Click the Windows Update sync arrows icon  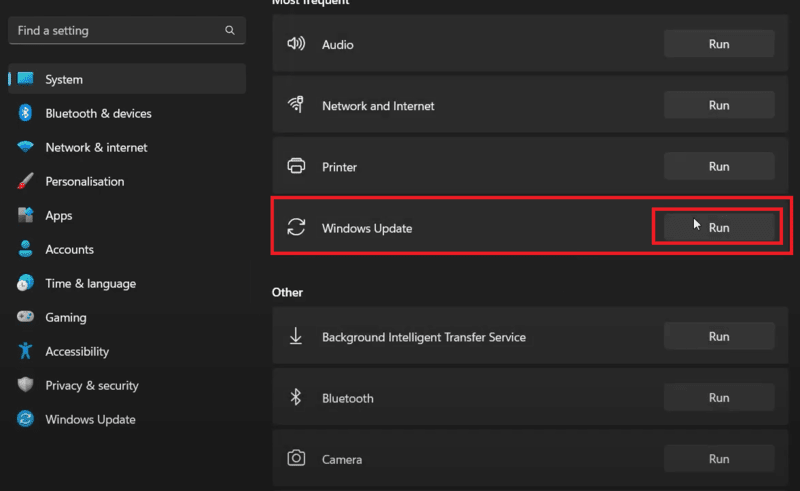click(x=296, y=227)
